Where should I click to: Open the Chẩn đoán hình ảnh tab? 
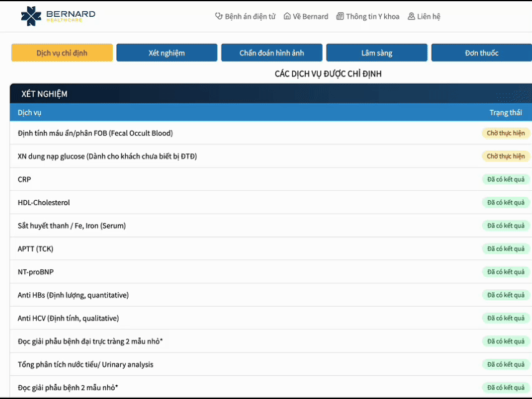272,53
